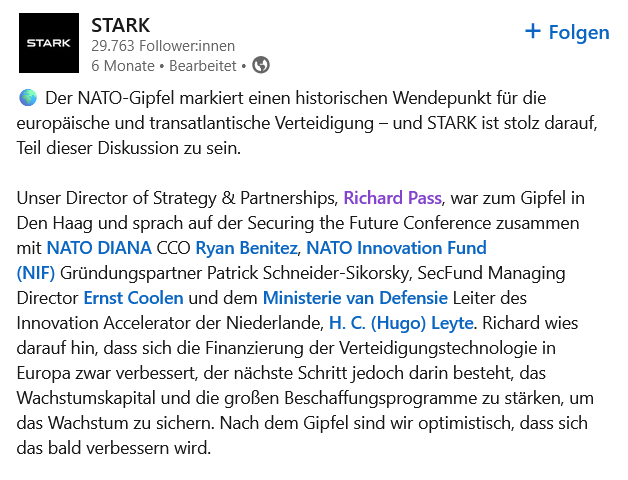Click the '(NIF)' link text
This screenshot has height=480, width=628.
[38, 272]
